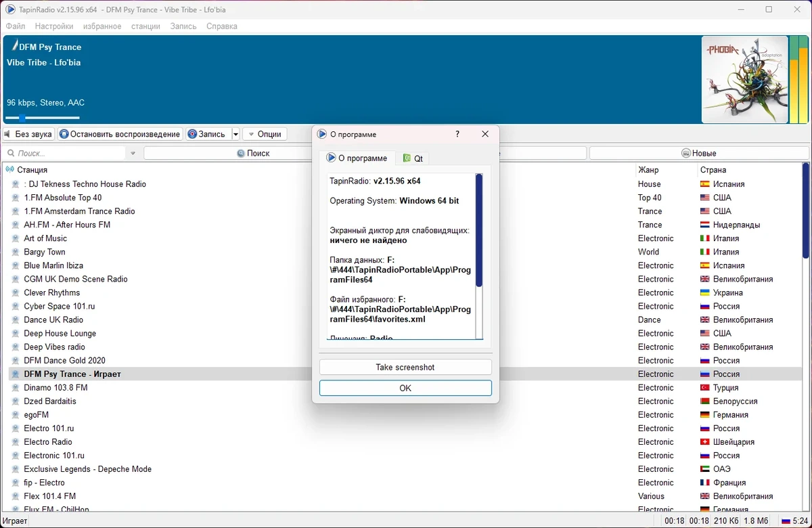Viewport: 812px width, 528px height.
Task: Open the Запись menu in menu bar
Action: tap(183, 26)
